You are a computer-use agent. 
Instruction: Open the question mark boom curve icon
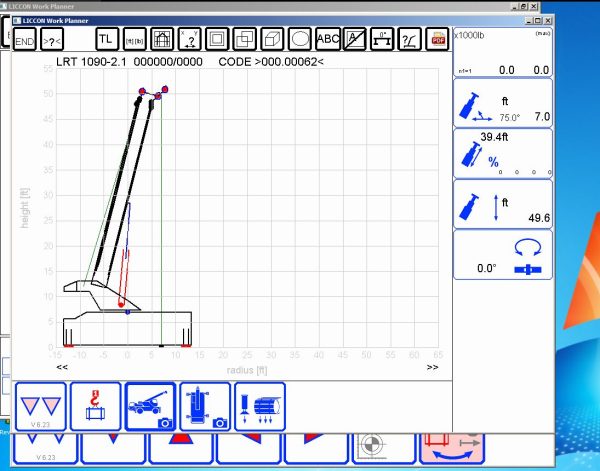coord(409,39)
